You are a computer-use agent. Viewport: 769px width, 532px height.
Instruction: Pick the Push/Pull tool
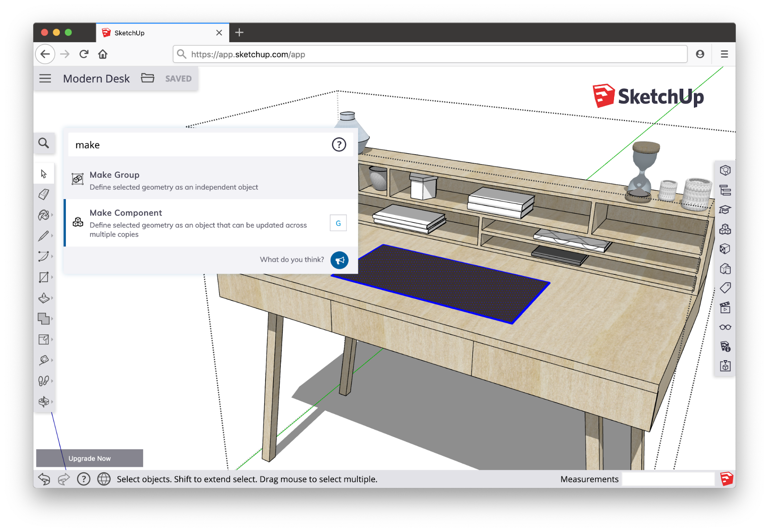pos(43,298)
